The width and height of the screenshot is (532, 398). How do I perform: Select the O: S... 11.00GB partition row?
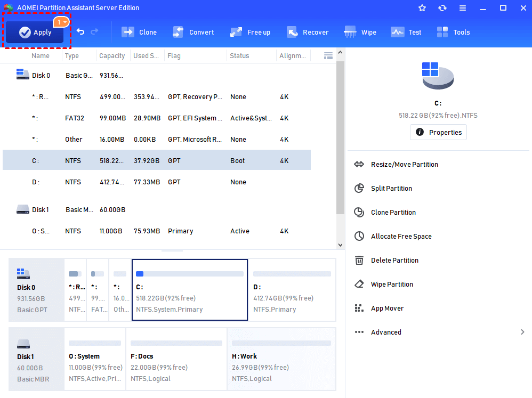157,231
